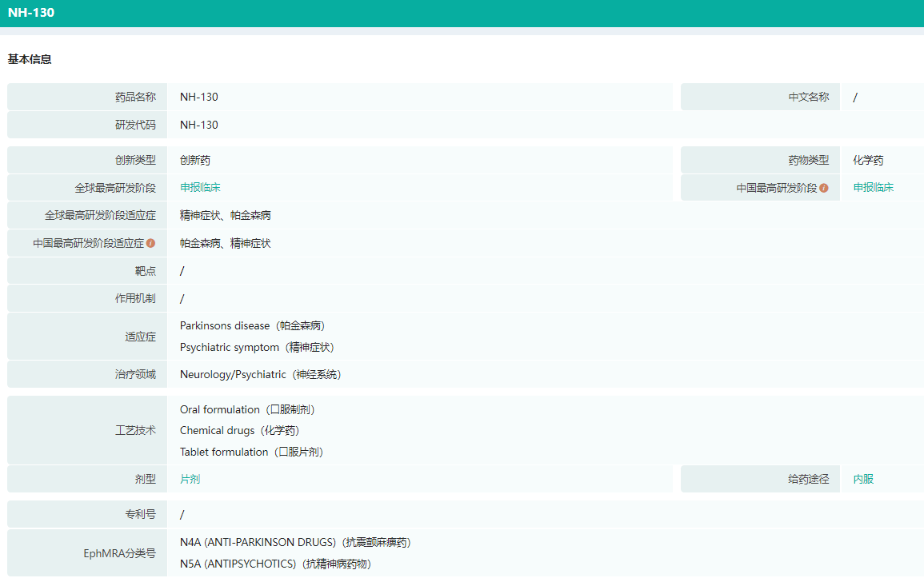Click the NH-130 title in header bar

pos(31,13)
